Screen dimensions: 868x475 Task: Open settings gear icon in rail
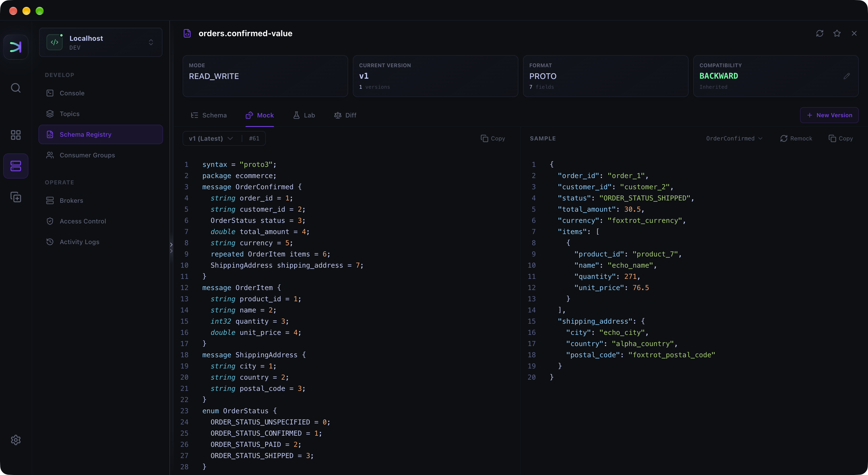pyautogui.click(x=15, y=440)
